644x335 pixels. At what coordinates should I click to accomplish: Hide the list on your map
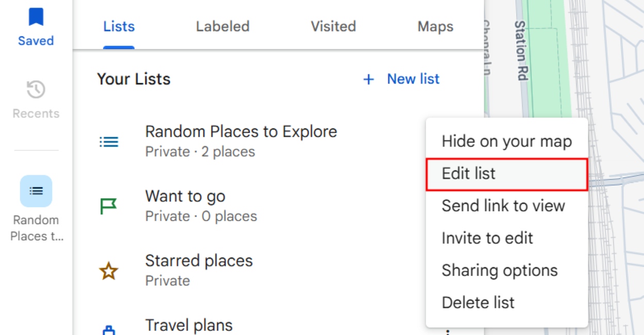pyautogui.click(x=506, y=141)
